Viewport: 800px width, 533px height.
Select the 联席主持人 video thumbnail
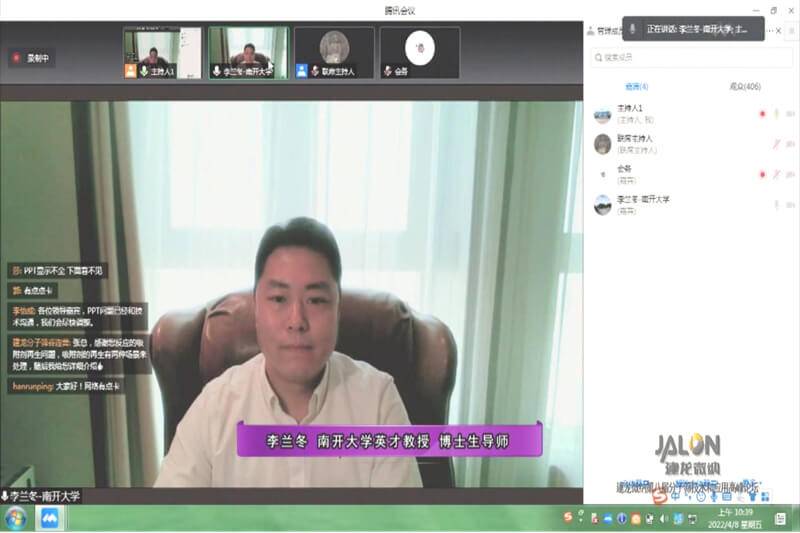pos(333,52)
